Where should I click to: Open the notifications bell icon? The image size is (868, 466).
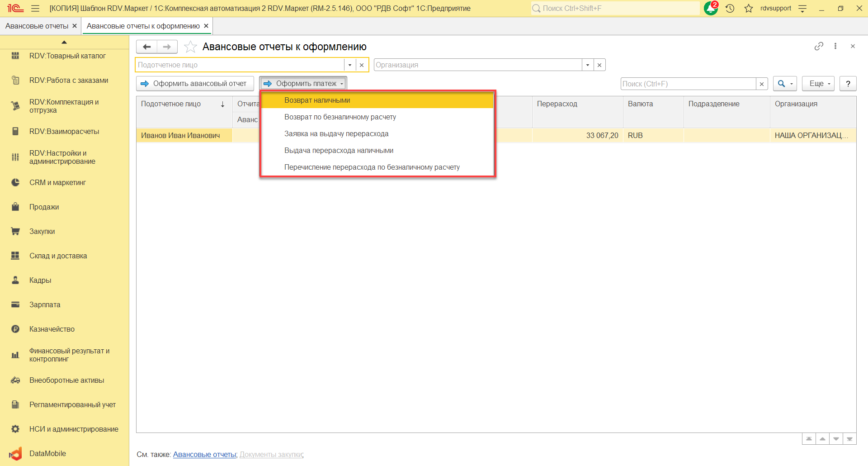[710, 9]
